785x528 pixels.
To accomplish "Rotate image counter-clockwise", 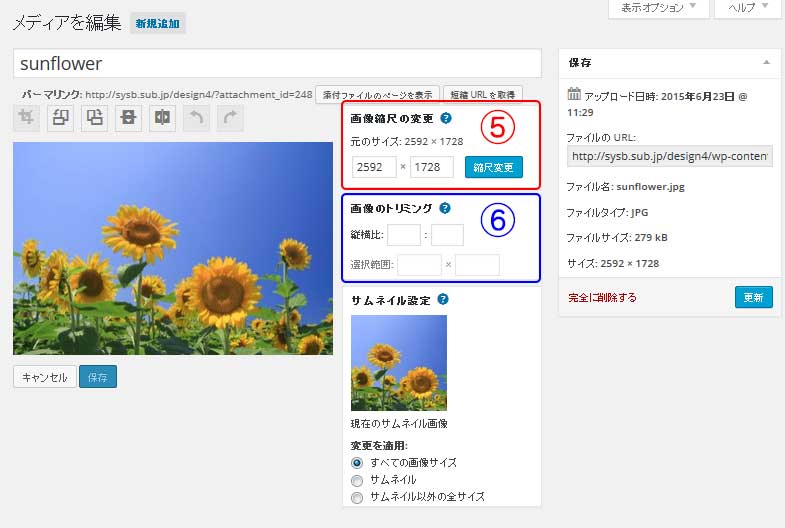I will coord(61,118).
